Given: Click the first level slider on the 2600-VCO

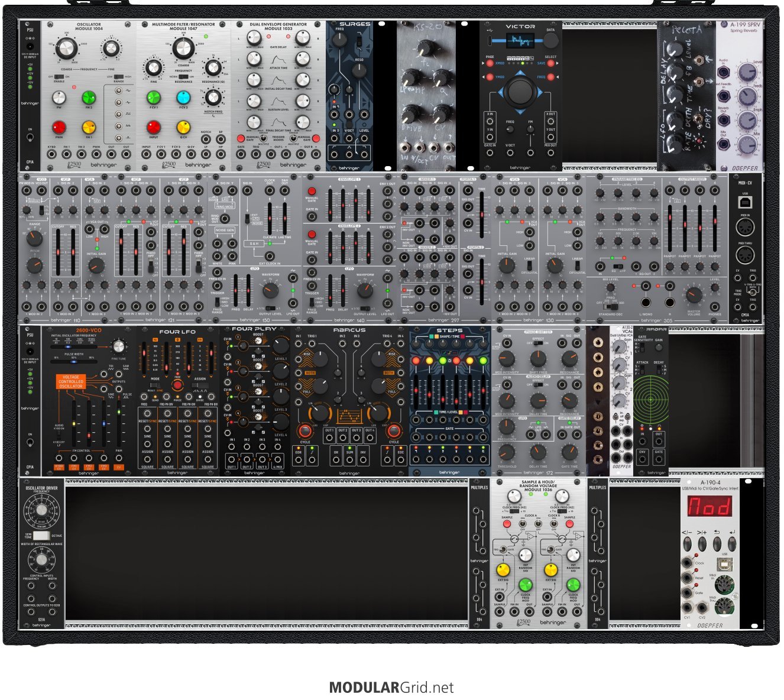Looking at the screenshot, I should (74, 423).
